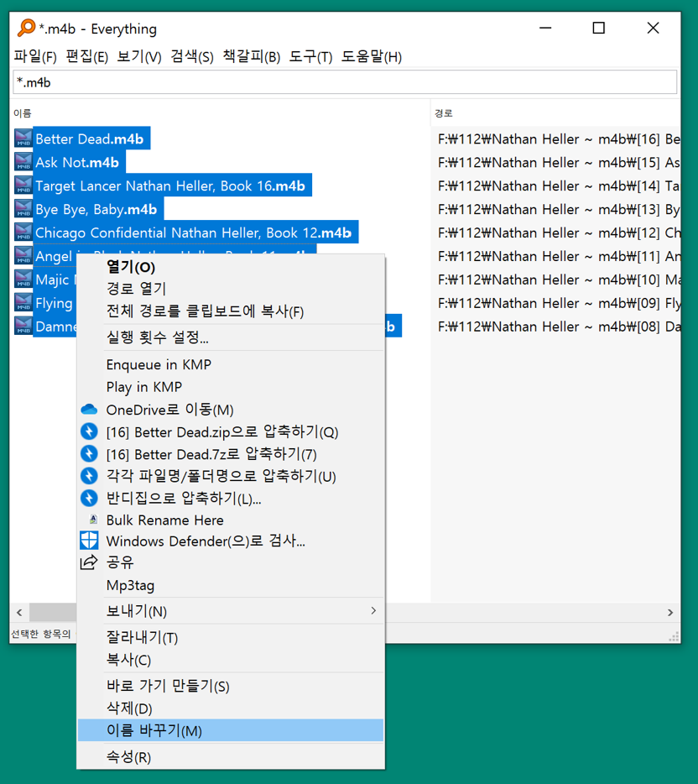Image resolution: width=698 pixels, height=784 pixels.
Task: Open the 도움말(H) menu
Action: 372,56
